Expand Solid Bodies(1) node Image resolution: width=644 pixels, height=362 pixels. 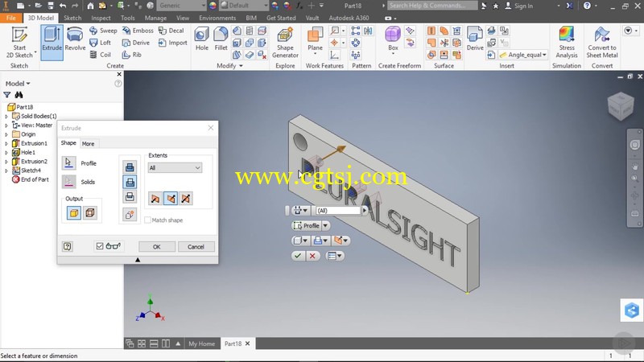[6, 116]
